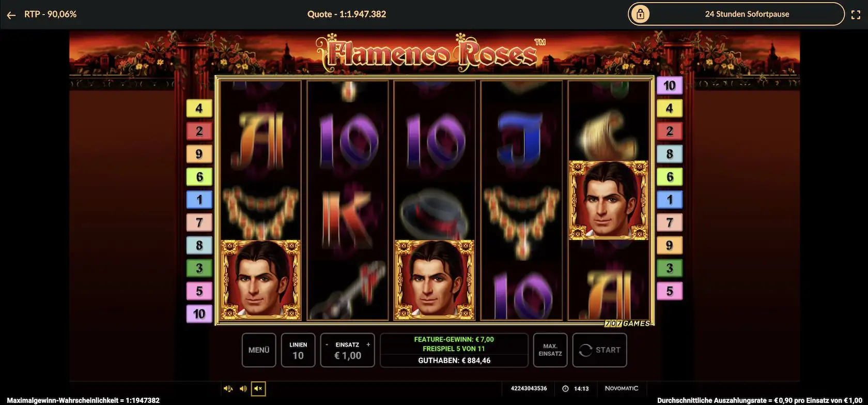Image resolution: width=868 pixels, height=405 pixels.
Task: Go back using the top-left arrow
Action: 11,15
